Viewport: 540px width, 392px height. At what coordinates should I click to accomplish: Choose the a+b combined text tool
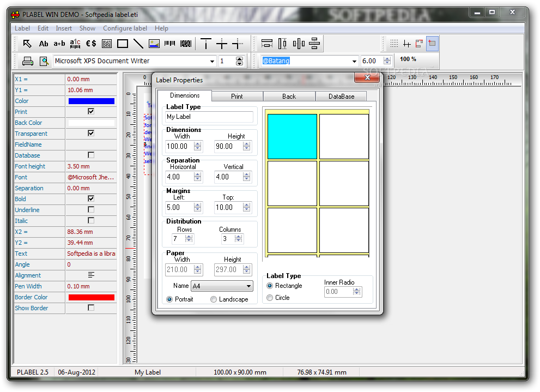[59, 44]
